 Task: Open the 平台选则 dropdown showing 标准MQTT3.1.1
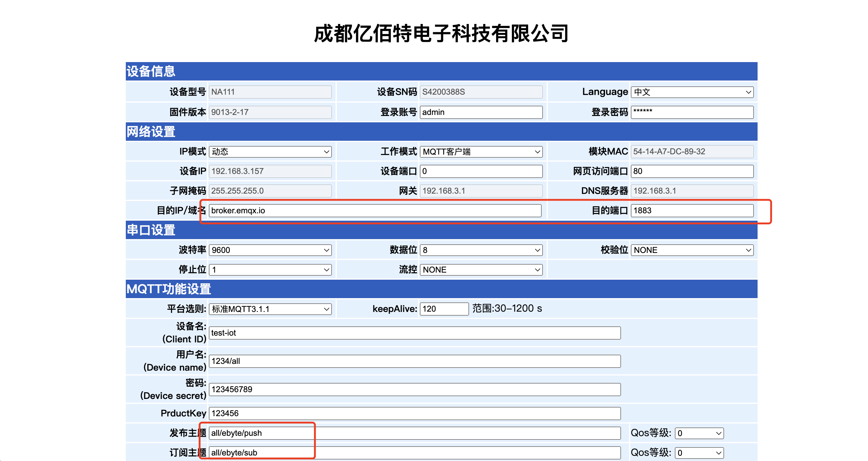pos(269,309)
